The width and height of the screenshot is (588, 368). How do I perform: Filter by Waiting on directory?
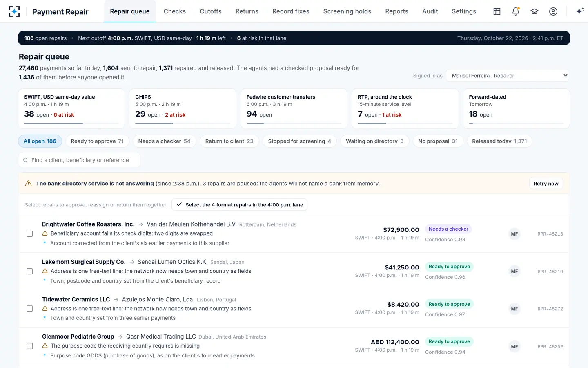(374, 141)
